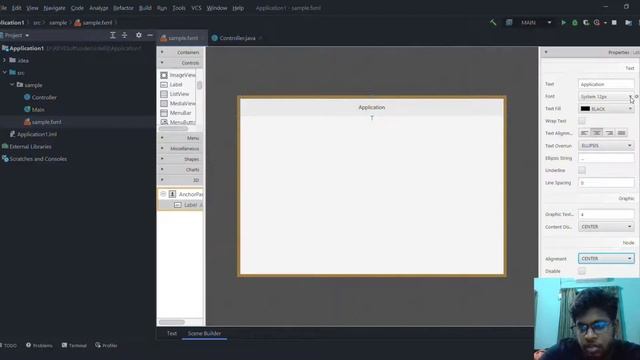Image resolution: width=640 pixels, height=360 pixels.
Task: Open the profiler run icon
Action: tap(597, 22)
